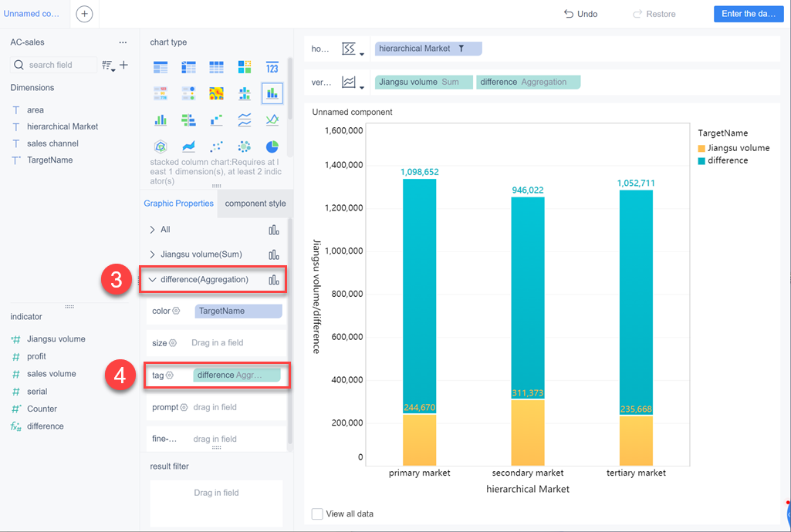This screenshot has height=532, width=791.
Task: Select the Unnamed component tab
Action: tap(32, 14)
